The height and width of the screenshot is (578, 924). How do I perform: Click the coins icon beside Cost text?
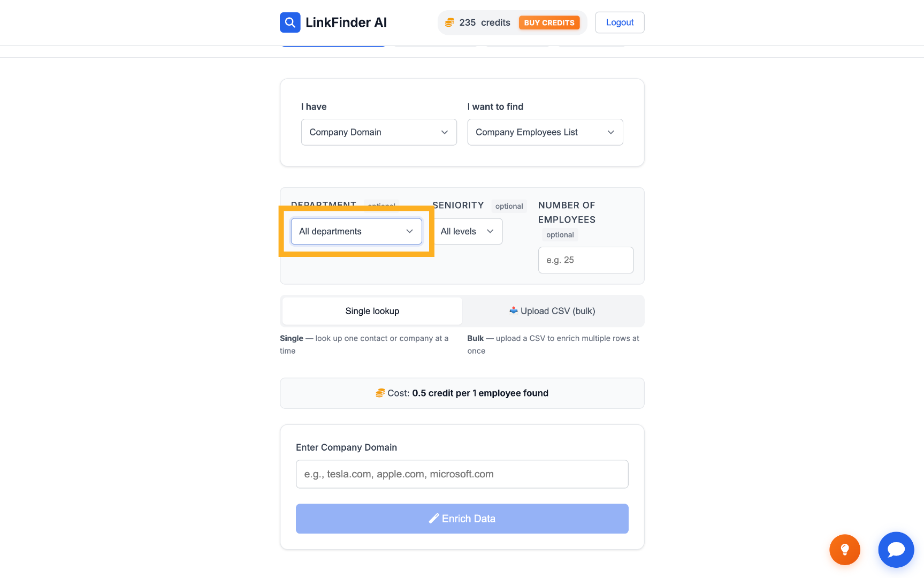coord(380,393)
